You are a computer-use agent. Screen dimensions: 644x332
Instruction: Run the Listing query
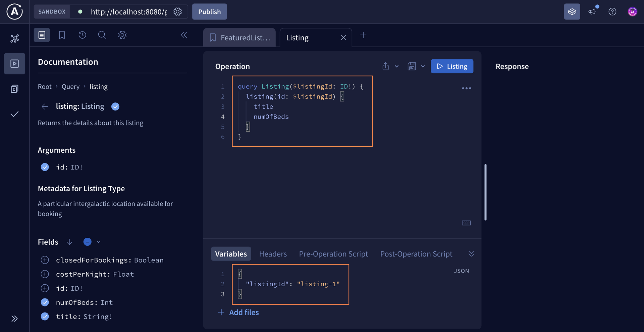tap(452, 66)
